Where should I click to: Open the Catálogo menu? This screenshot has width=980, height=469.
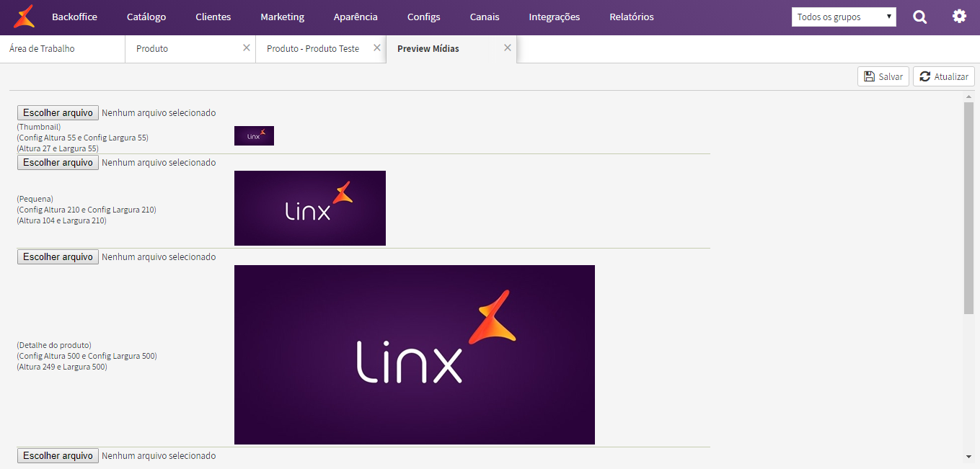pos(146,17)
